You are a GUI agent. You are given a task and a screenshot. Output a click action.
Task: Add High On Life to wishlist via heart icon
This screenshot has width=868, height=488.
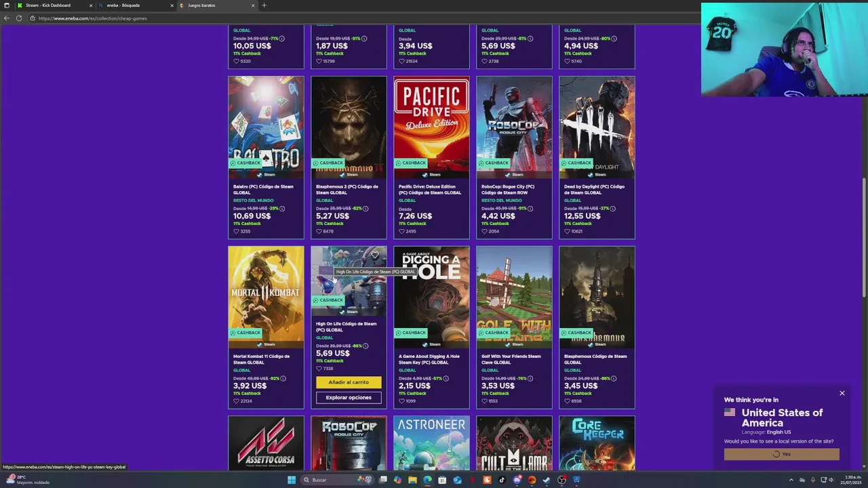(x=374, y=255)
